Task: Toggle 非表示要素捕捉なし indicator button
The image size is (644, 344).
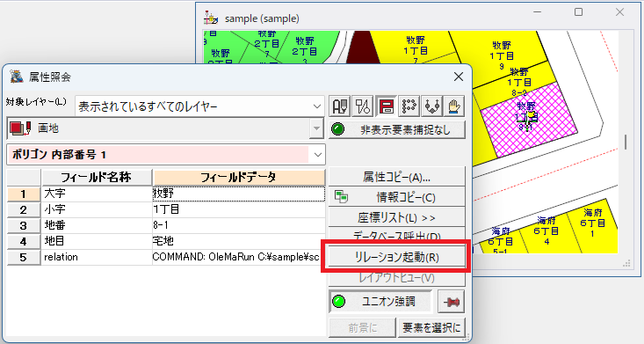Action: [397, 129]
